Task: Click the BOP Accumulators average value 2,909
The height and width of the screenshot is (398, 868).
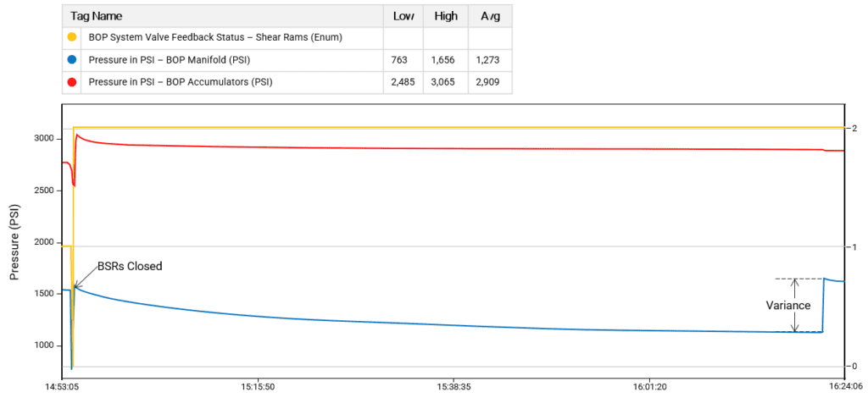Action: click(491, 82)
